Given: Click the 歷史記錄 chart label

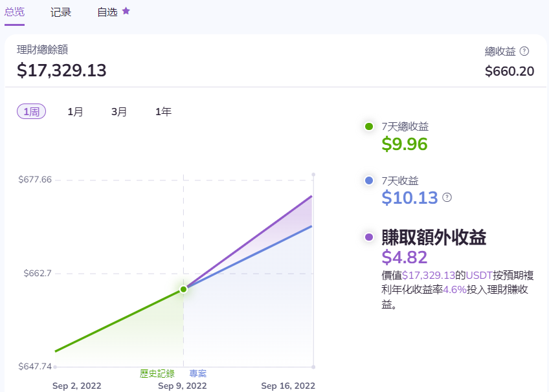Looking at the screenshot, I should [x=157, y=373].
